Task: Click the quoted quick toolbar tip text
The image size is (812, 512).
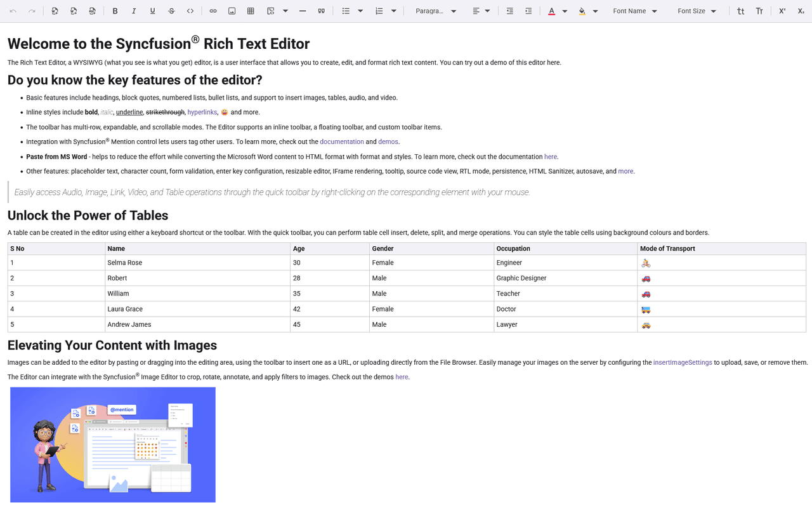Action: click(272, 192)
